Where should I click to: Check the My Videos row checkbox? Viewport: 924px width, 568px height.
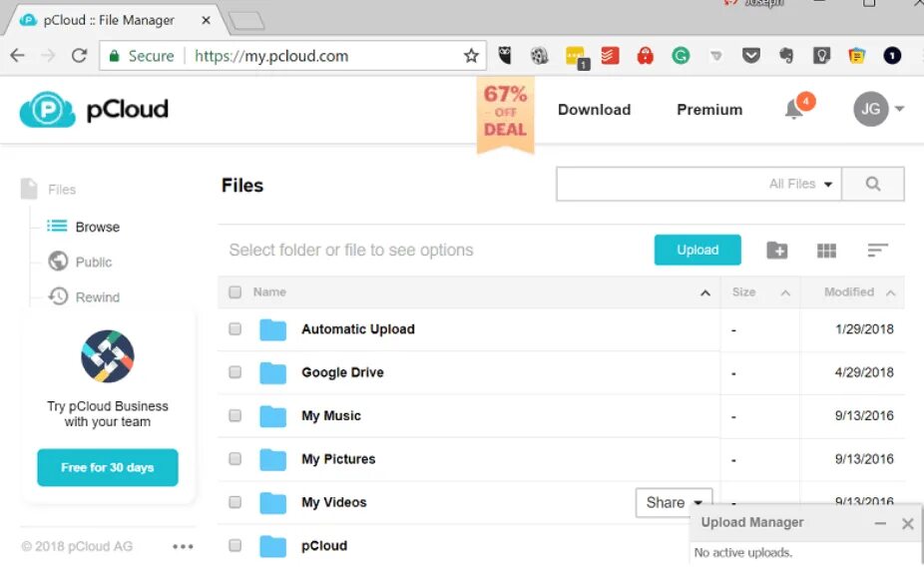coord(235,502)
